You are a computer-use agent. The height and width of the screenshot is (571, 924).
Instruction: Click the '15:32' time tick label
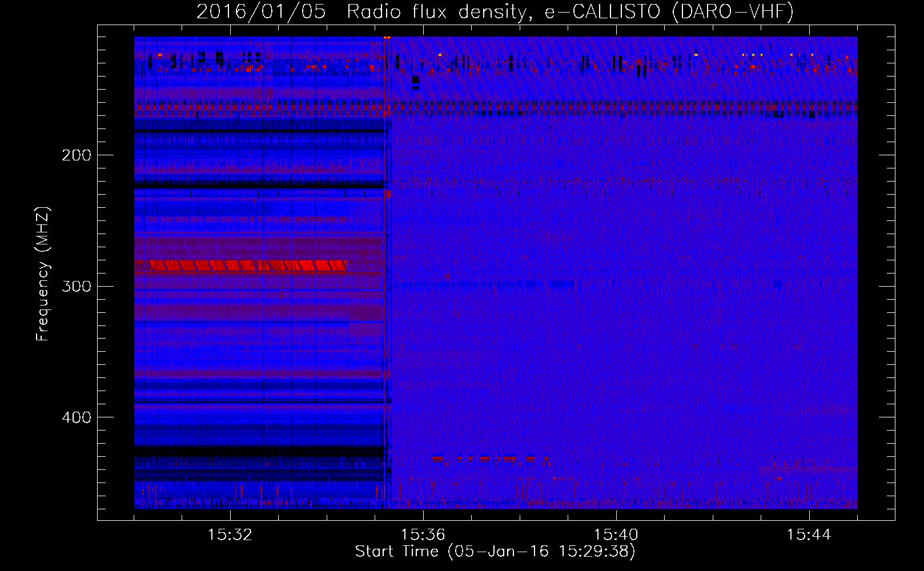[230, 535]
